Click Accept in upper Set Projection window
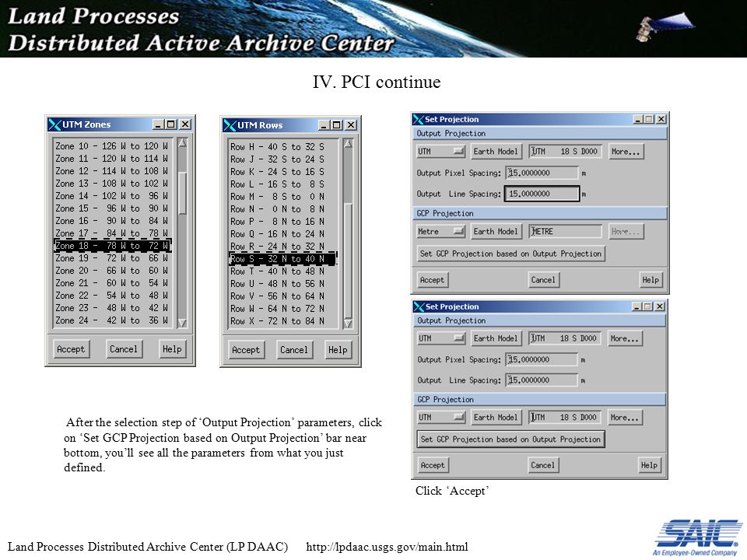 pos(432,280)
